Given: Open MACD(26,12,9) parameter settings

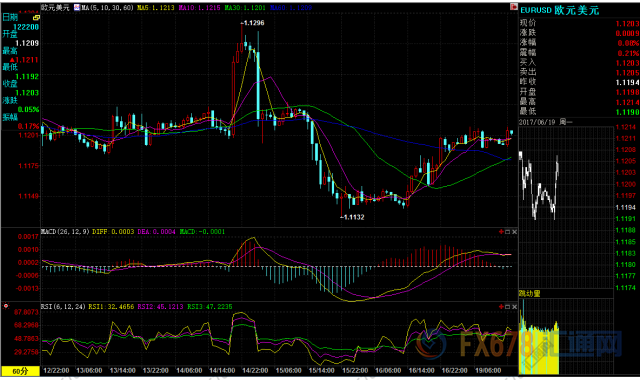Looking at the screenshot, I should click(x=65, y=232).
